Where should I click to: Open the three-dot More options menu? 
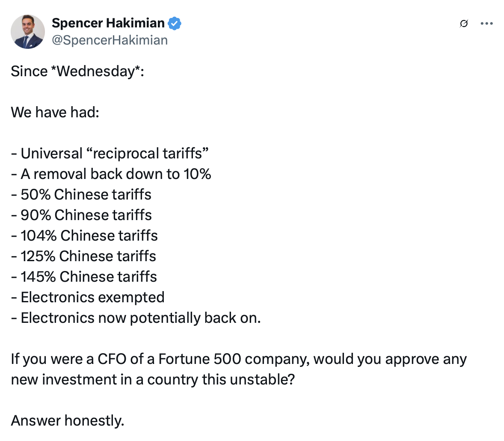pos(486,24)
